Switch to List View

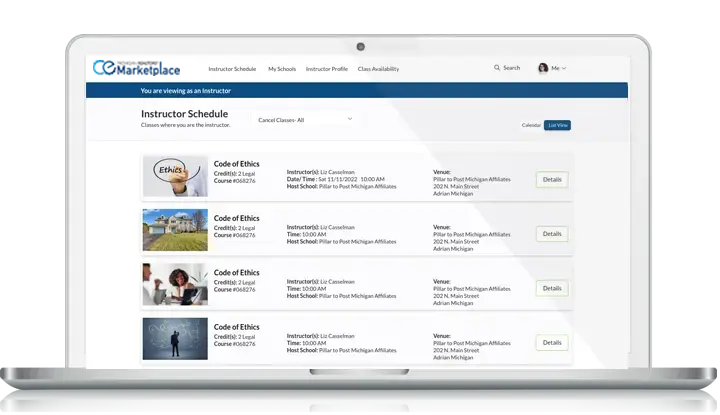tap(557, 125)
